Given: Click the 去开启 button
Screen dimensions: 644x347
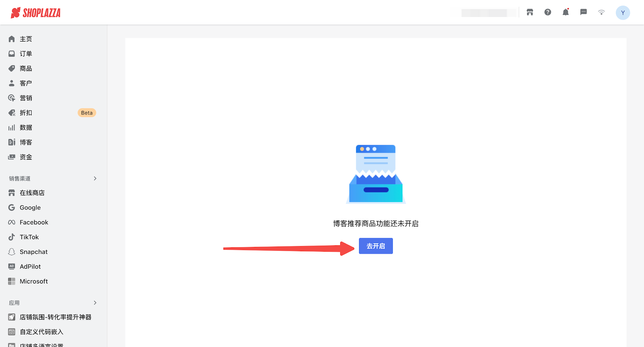Looking at the screenshot, I should [376, 246].
